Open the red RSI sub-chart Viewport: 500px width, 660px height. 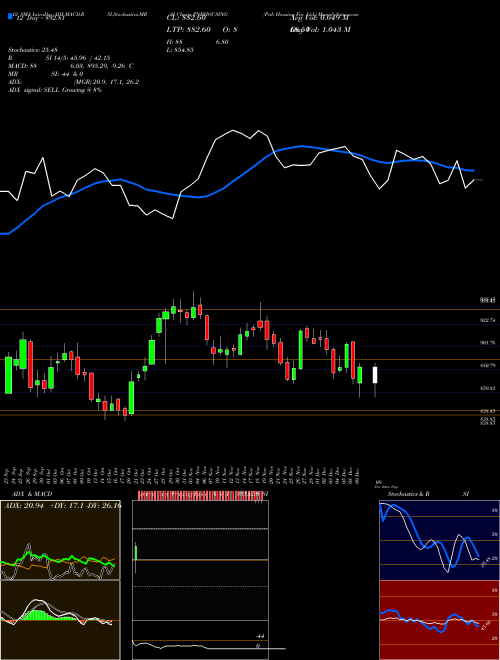[x=439, y=620]
